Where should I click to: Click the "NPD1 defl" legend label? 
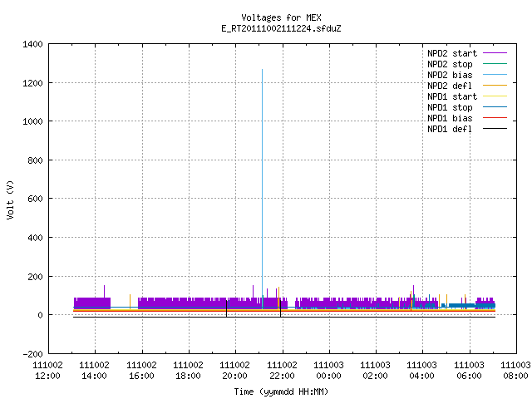pos(450,130)
